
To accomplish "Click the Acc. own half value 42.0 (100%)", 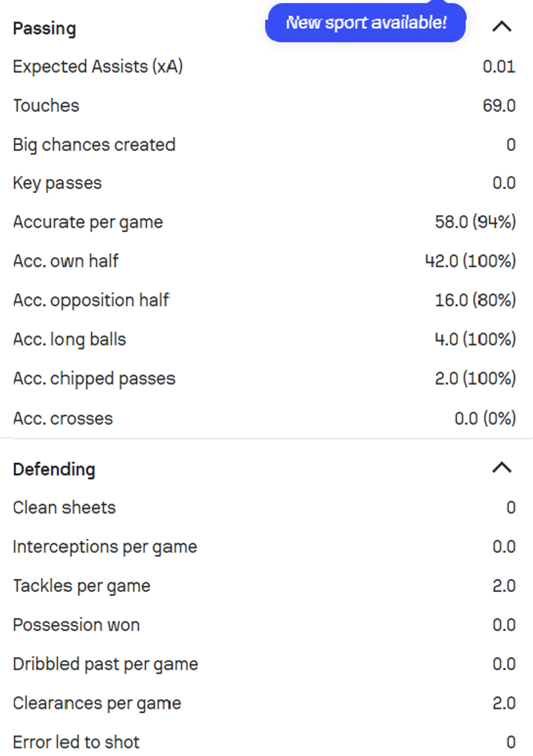I will coord(470,261).
